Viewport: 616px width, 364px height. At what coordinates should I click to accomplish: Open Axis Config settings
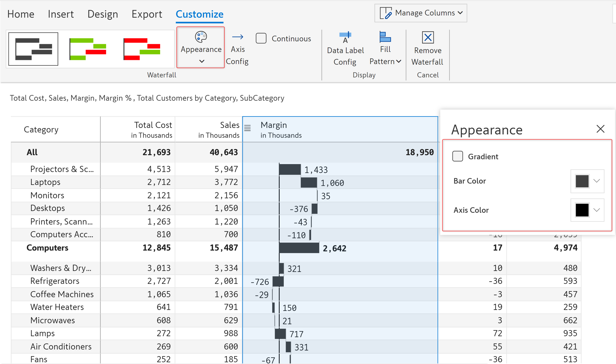237,49
